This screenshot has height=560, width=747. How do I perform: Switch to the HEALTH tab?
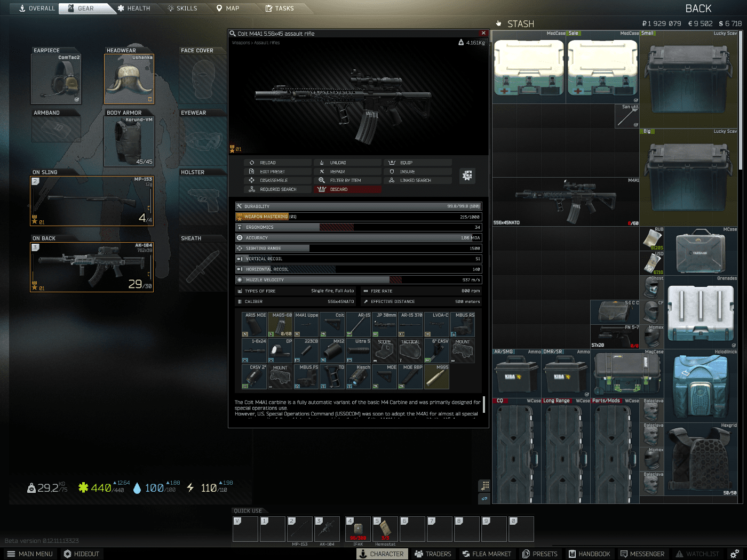coord(133,8)
